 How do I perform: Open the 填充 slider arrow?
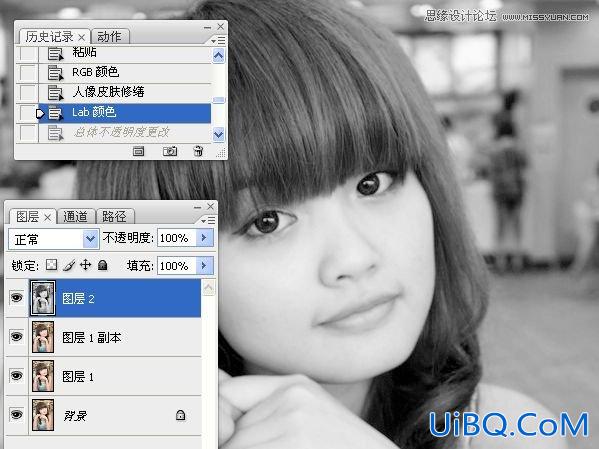(204, 266)
